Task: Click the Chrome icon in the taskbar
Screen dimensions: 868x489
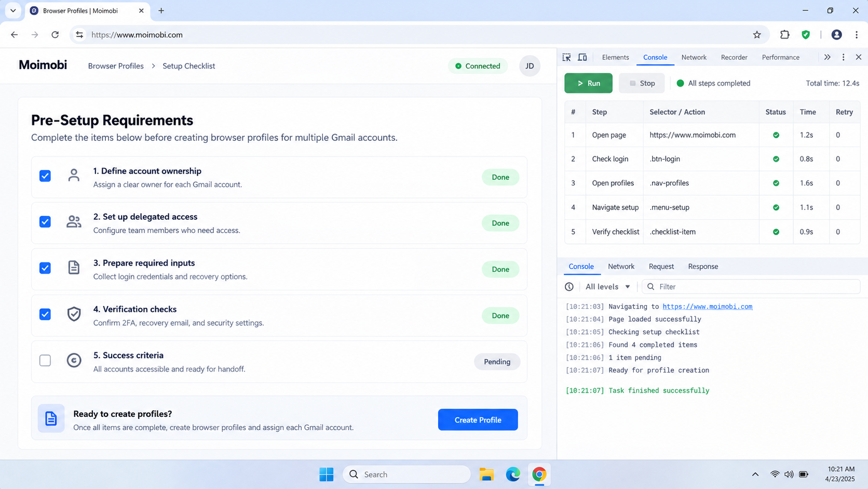Action: [539, 474]
